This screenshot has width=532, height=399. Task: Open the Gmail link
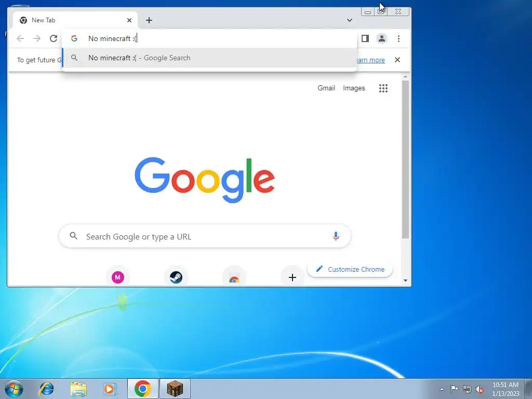(326, 88)
